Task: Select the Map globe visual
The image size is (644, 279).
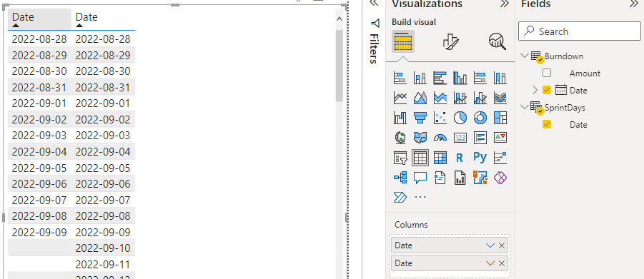Action: (400, 138)
